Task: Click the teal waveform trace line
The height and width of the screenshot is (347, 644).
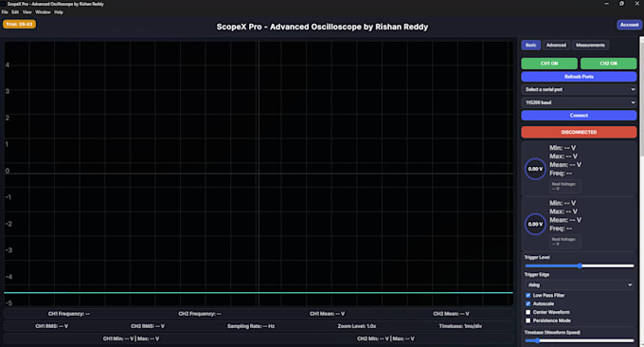Action: point(259,293)
